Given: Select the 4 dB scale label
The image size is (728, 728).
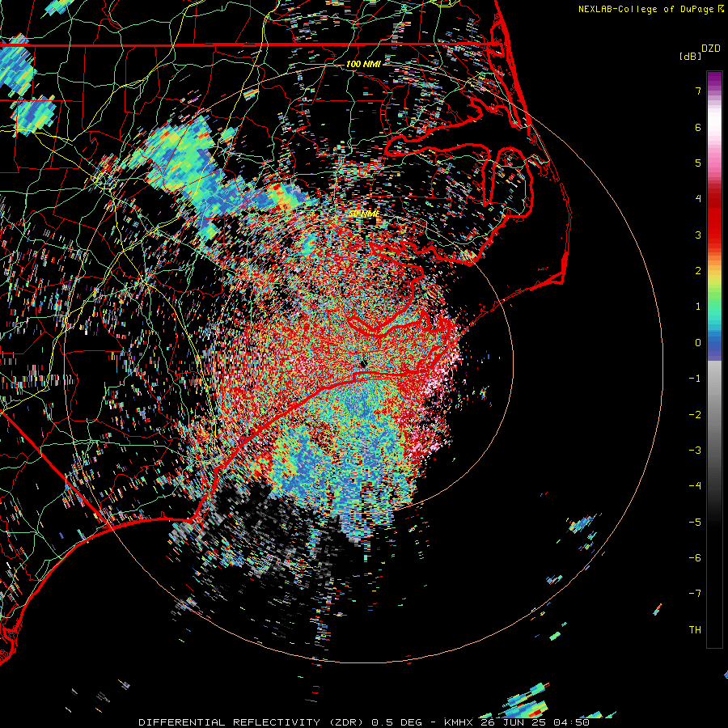Looking at the screenshot, I should pyautogui.click(x=698, y=199).
